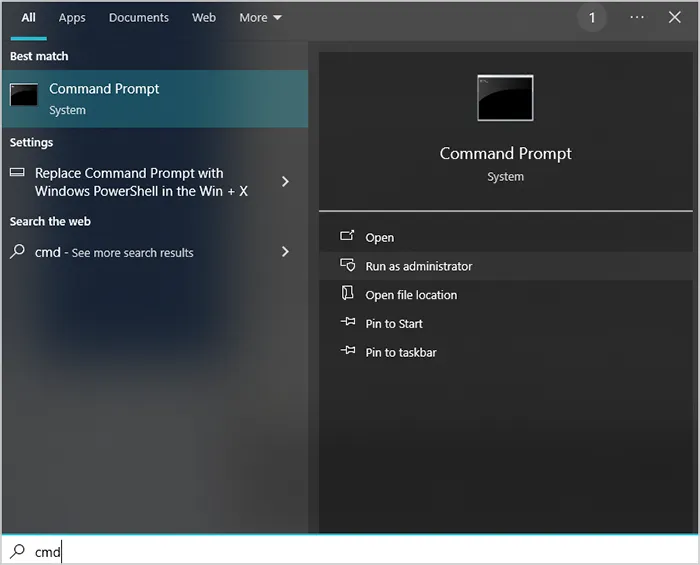Click the keyboard settings icon beside Replace Command Prompt
The height and width of the screenshot is (565, 700).
pyautogui.click(x=17, y=172)
